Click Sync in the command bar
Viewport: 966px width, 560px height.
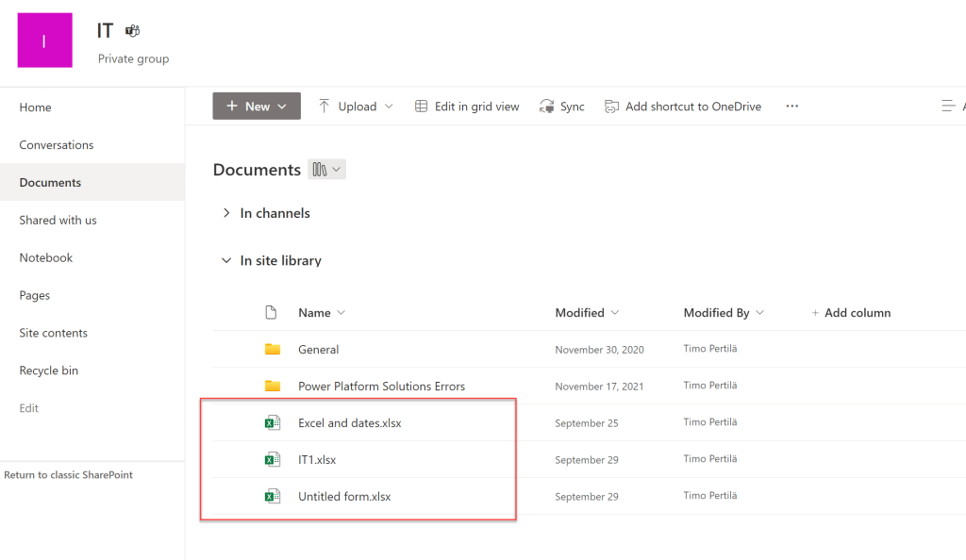(562, 107)
